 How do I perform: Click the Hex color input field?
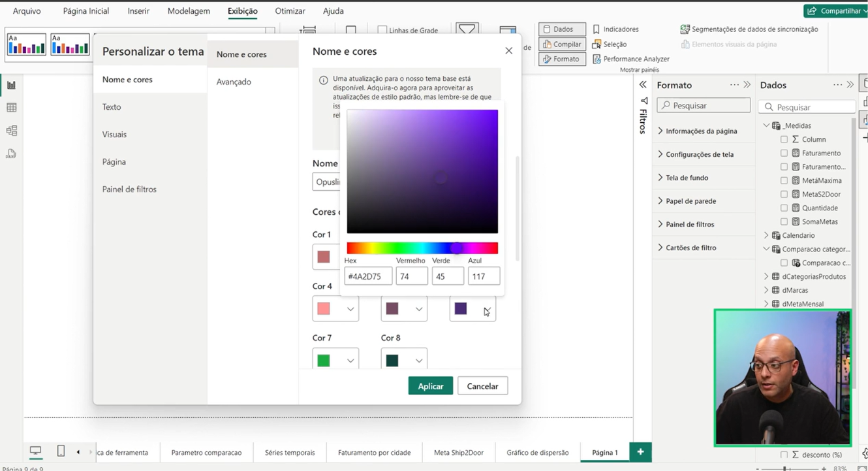[x=368, y=276]
